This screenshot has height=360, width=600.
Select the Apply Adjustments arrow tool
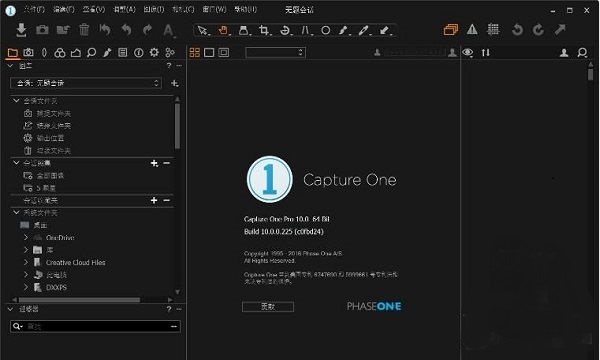click(x=385, y=30)
